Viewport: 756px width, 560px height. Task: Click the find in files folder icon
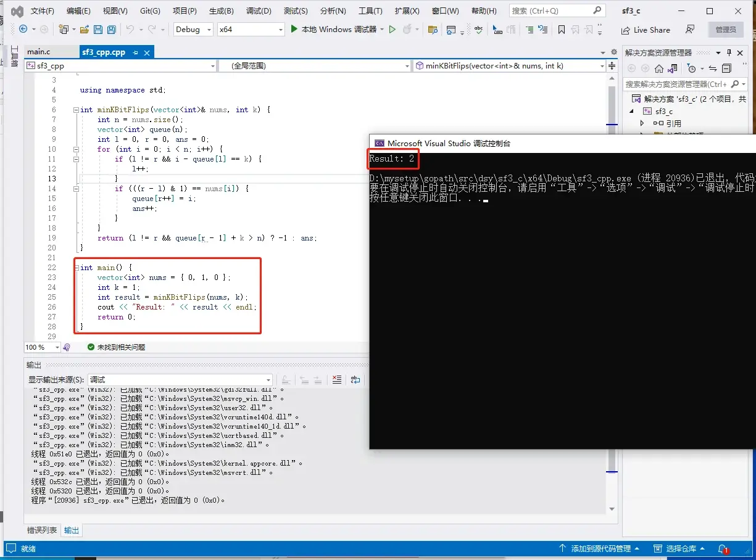pyautogui.click(x=433, y=29)
